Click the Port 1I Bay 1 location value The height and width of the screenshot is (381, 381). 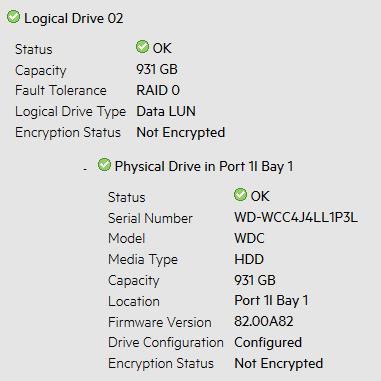click(x=271, y=300)
